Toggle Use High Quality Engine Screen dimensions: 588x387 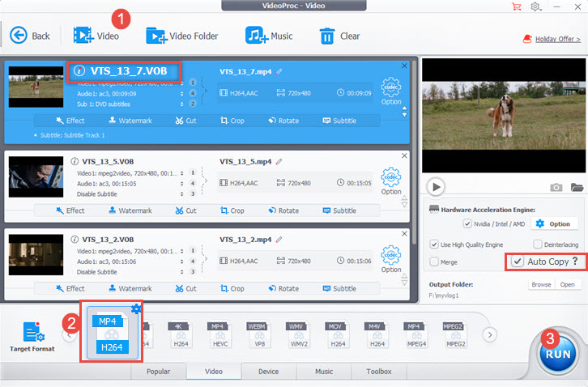tap(434, 245)
